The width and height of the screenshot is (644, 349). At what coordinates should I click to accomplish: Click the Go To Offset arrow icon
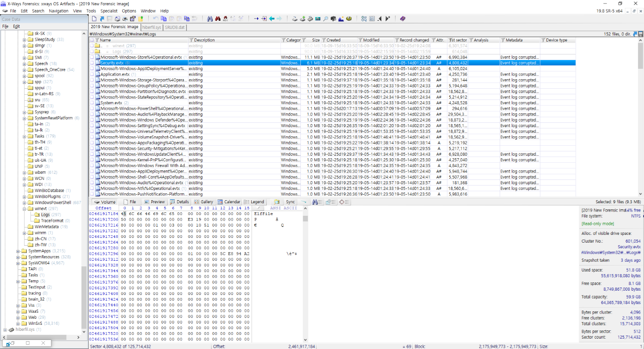256,19
